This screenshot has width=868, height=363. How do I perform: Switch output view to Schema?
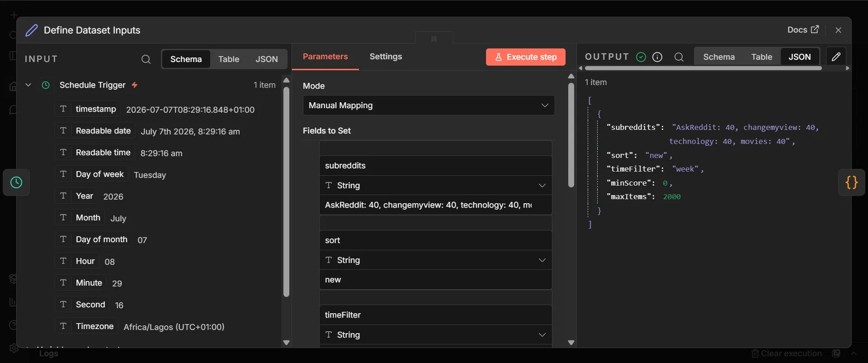tap(719, 57)
